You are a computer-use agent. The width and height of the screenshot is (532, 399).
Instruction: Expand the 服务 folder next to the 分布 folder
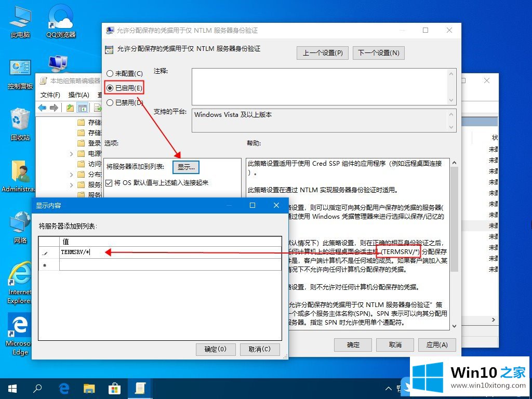pos(71,185)
